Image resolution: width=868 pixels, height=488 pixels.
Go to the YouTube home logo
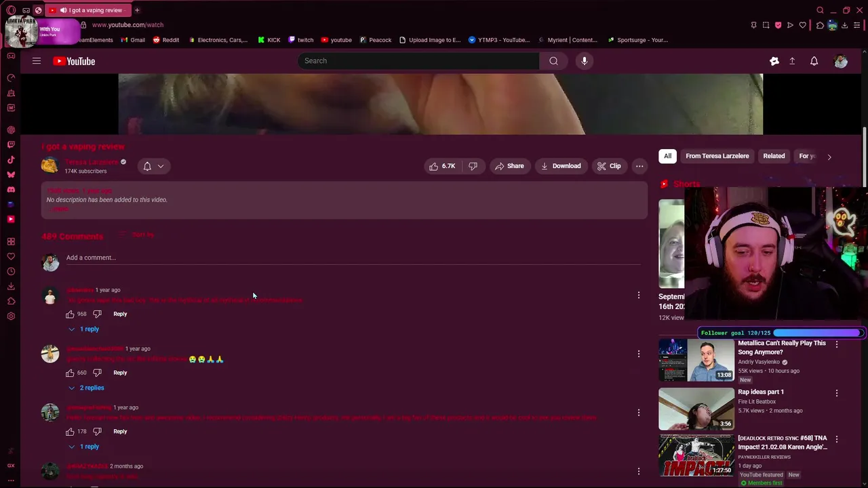coord(74,61)
